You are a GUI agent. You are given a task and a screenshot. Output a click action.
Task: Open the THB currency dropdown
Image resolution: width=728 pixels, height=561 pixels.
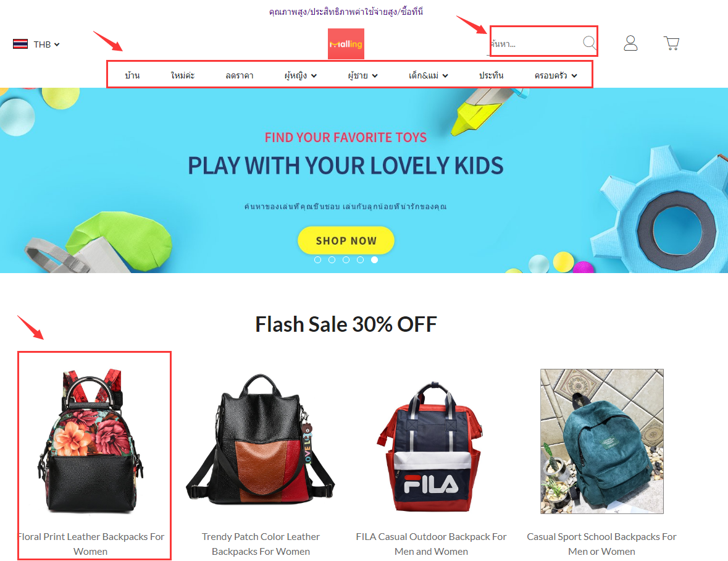tap(46, 44)
